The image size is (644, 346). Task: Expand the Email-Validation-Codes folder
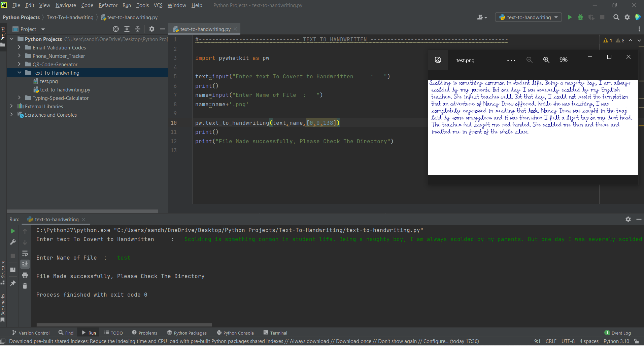tap(19, 47)
